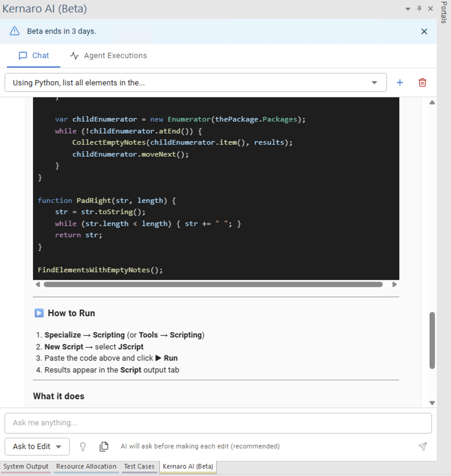The image size is (451, 476).
Task: Switch to the Chat tab
Action: [x=34, y=55]
